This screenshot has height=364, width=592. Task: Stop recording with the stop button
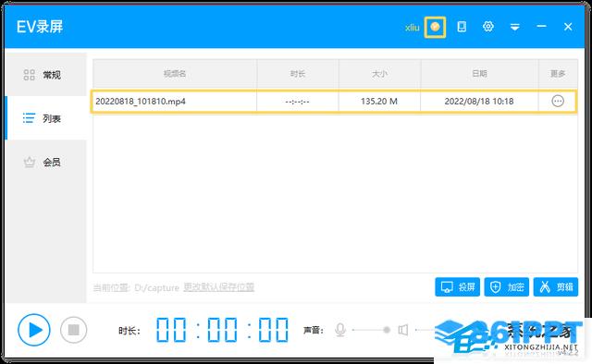pos(73,330)
